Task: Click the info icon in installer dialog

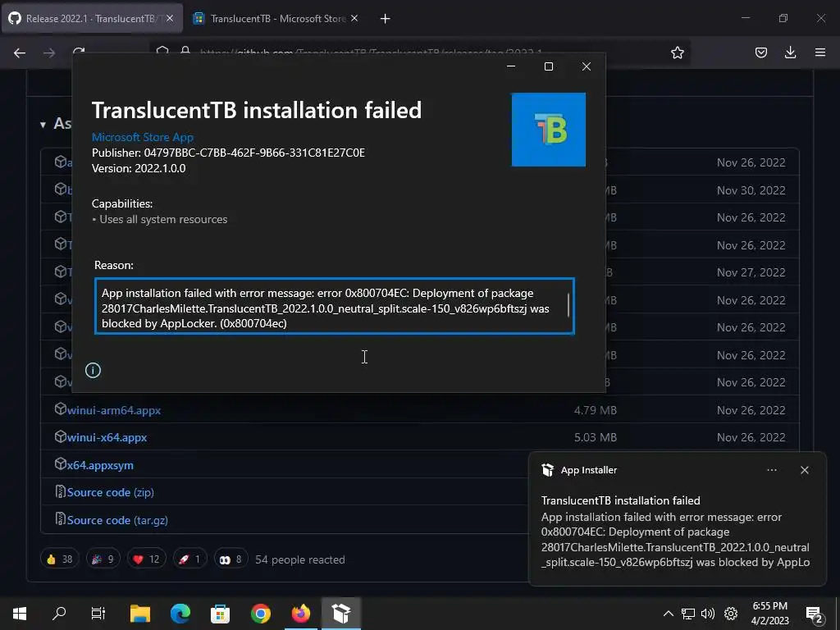Action: tap(93, 370)
